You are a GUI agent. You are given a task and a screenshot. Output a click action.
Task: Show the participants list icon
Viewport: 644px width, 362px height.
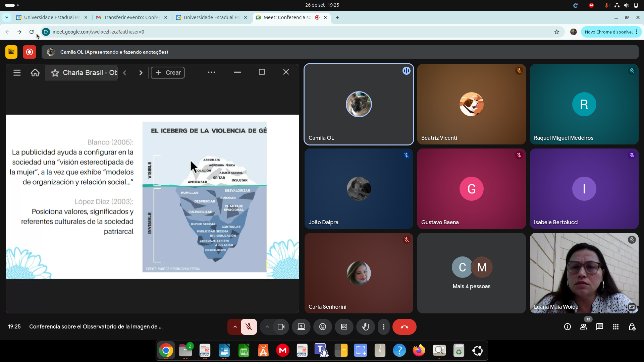coord(583,327)
